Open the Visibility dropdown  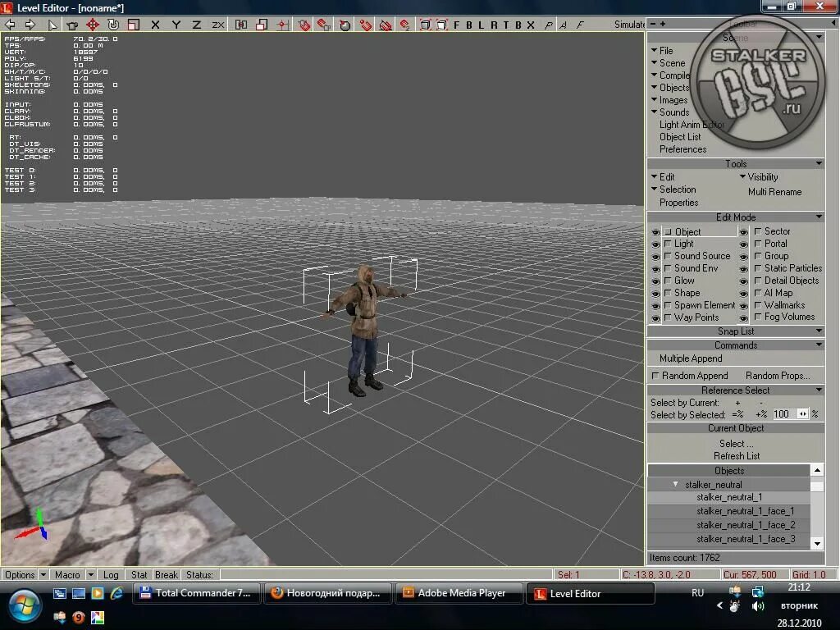(x=759, y=177)
